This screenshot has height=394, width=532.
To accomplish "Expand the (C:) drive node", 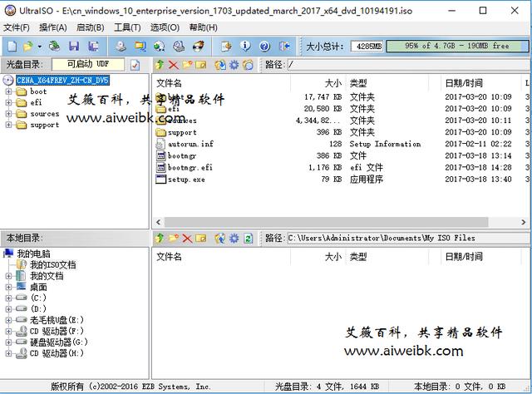I will tap(8, 298).
